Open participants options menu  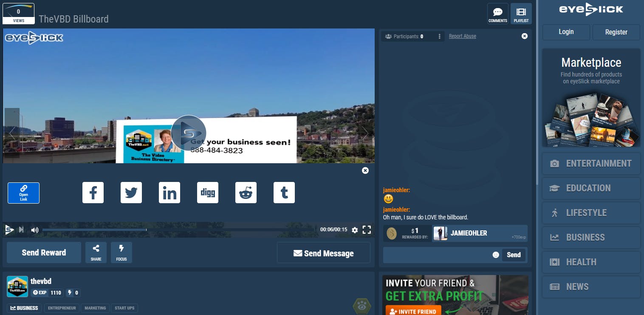[439, 37]
